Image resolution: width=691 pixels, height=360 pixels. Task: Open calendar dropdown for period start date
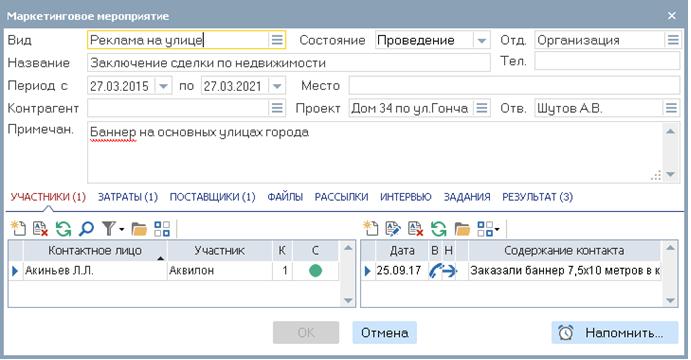[x=163, y=85]
